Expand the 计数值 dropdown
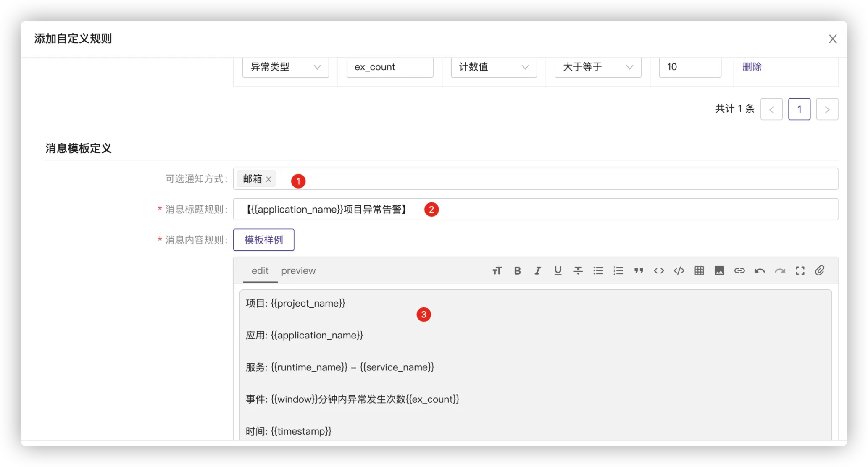This screenshot has height=467, width=868. point(494,67)
